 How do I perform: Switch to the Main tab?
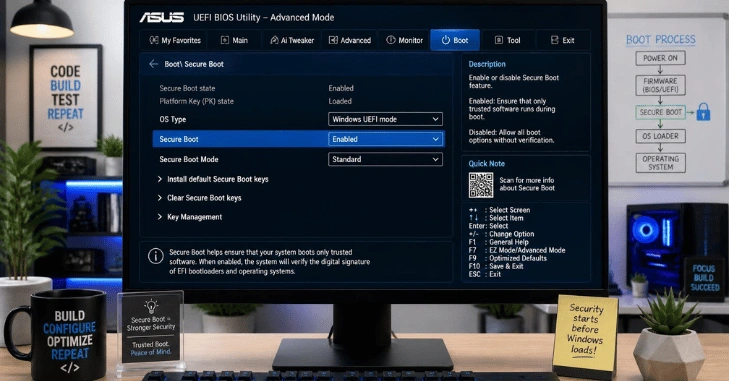point(234,40)
